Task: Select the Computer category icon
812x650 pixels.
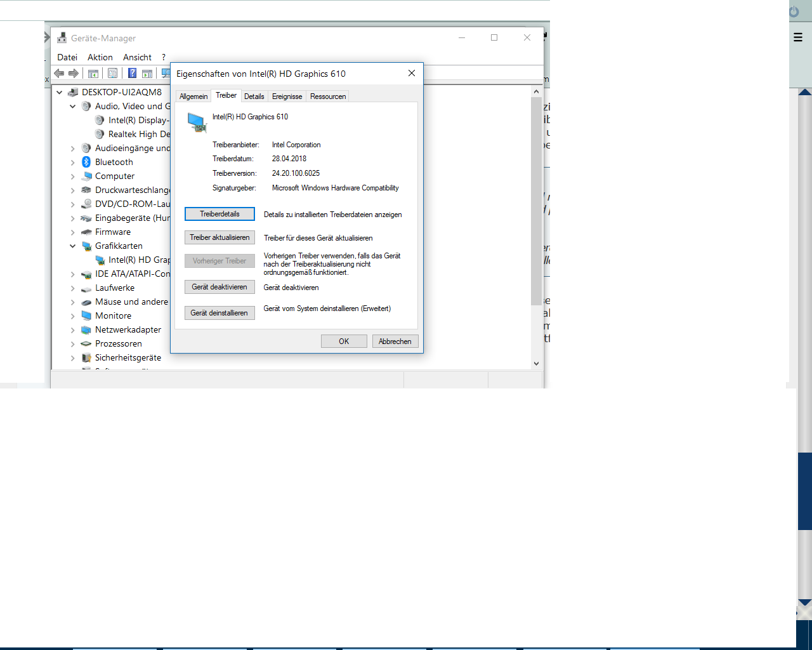Action: pyautogui.click(x=86, y=176)
